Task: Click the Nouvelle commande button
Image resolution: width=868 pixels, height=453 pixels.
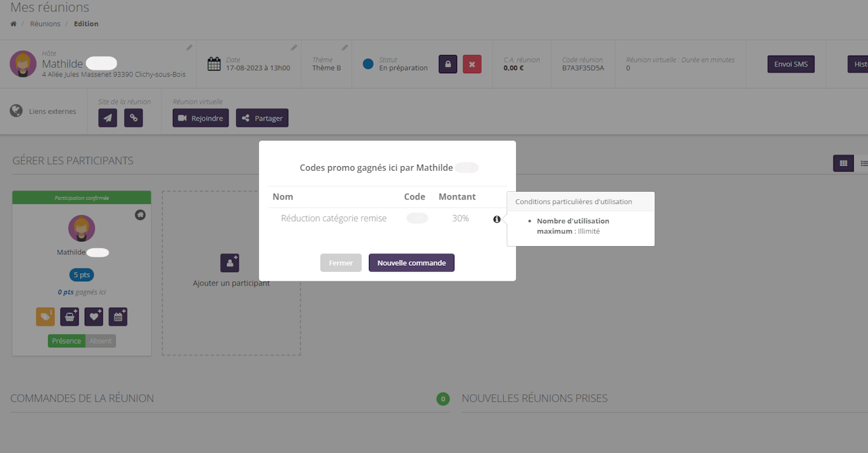Action: 411,263
